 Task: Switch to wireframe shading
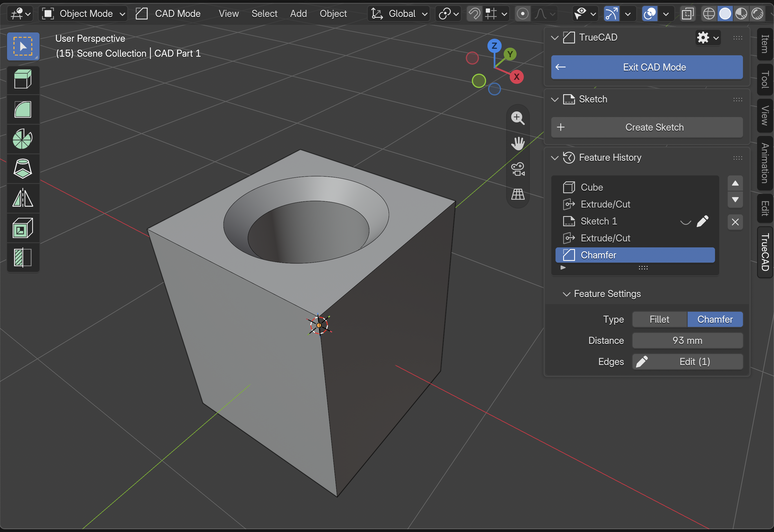[709, 14]
